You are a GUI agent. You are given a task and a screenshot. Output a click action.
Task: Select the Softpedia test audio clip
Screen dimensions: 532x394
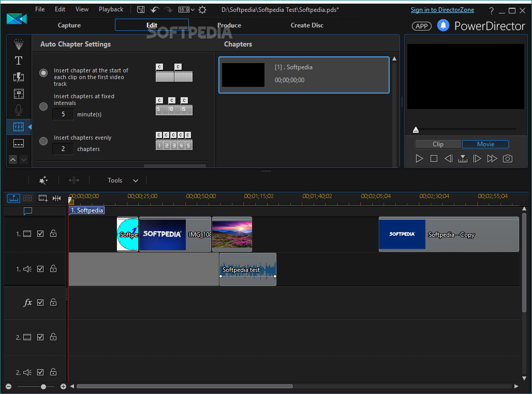(248, 269)
